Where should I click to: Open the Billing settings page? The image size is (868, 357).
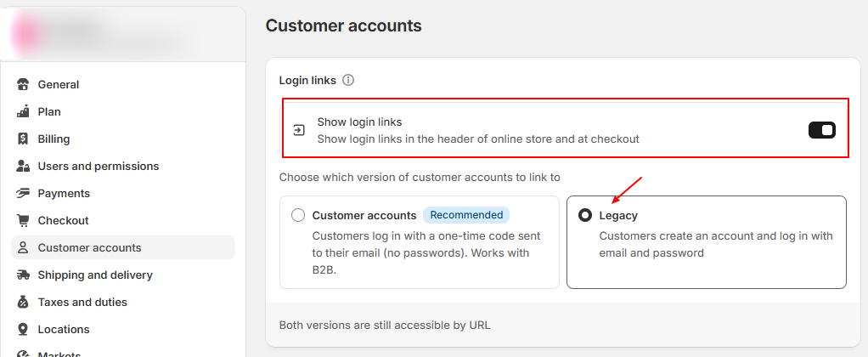coord(54,139)
